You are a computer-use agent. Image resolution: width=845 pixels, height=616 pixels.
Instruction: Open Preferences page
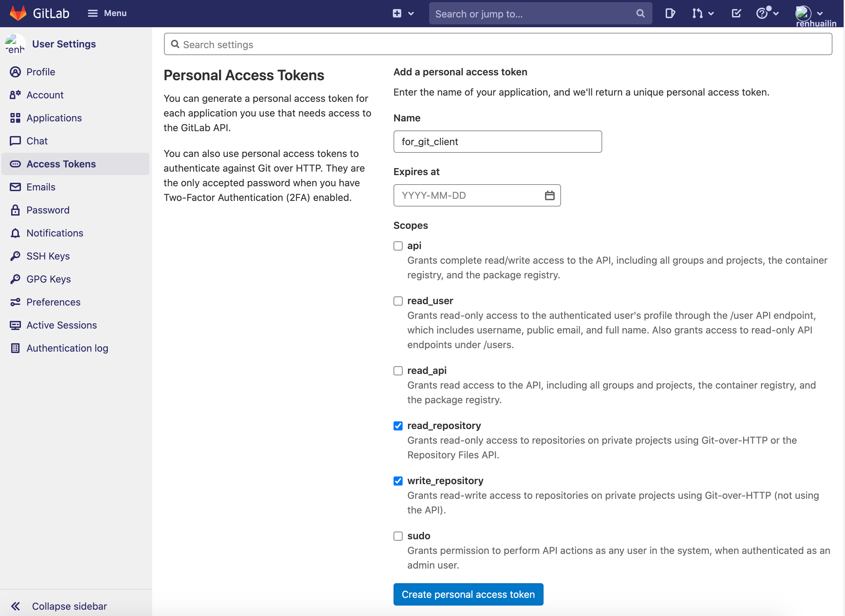pos(53,302)
